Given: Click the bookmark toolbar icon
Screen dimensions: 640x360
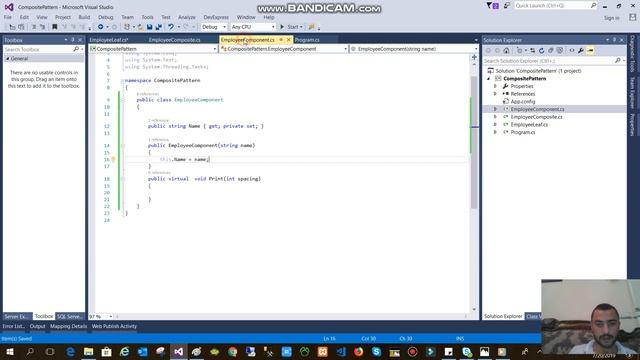Looking at the screenshot, I should click(x=55, y=27).
